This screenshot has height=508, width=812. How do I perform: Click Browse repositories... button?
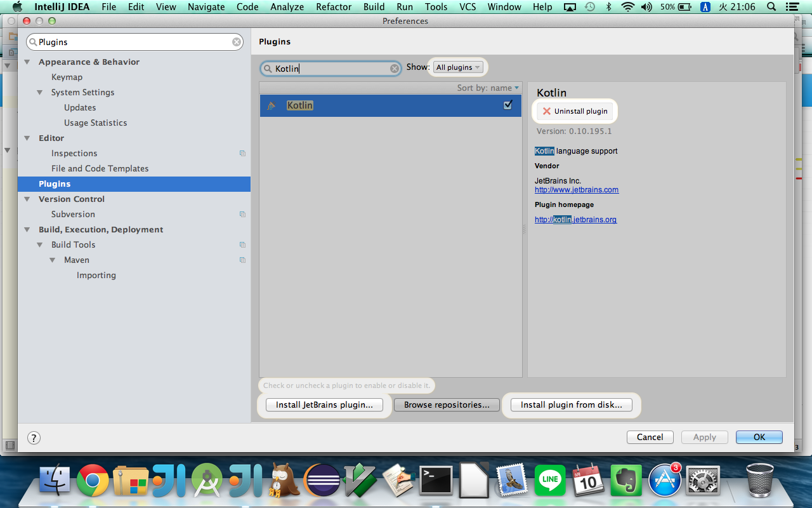coord(447,405)
